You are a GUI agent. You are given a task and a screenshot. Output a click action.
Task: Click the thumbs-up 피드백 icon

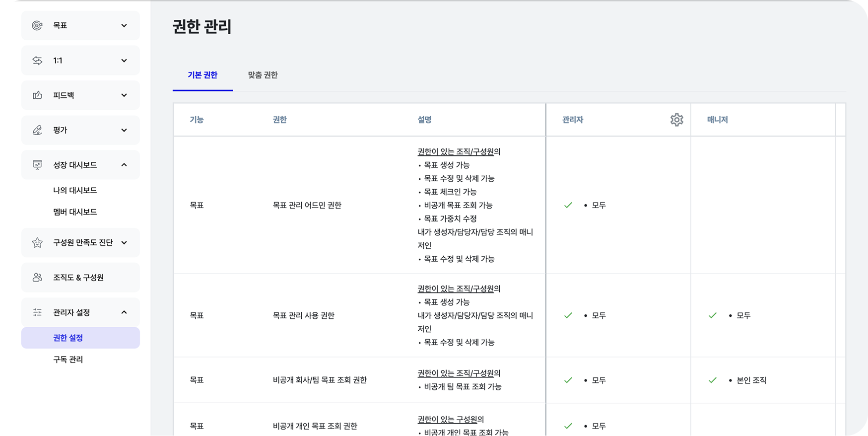point(37,95)
